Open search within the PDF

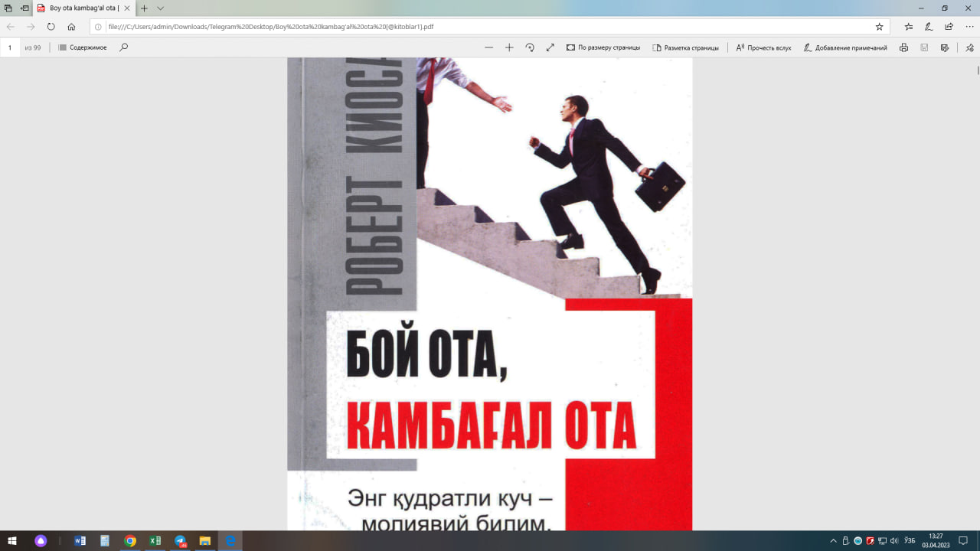click(123, 47)
